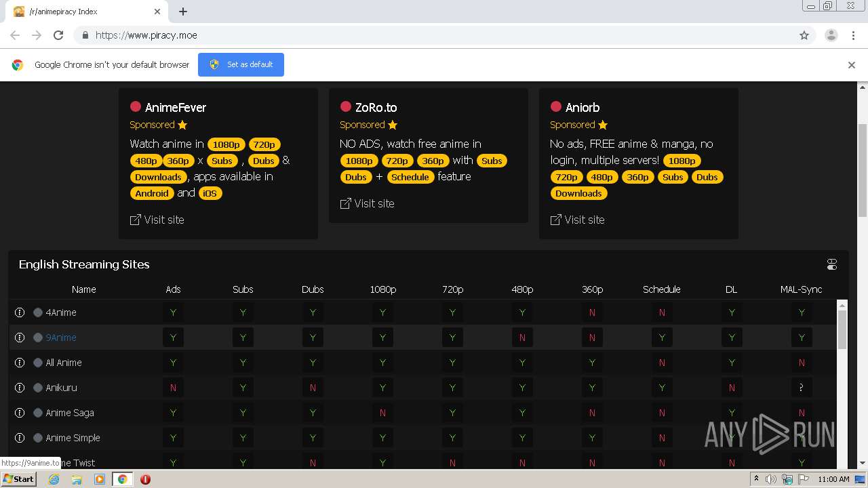Sort table by Subs column
The width and height of the screenshot is (868, 488).
tap(243, 289)
